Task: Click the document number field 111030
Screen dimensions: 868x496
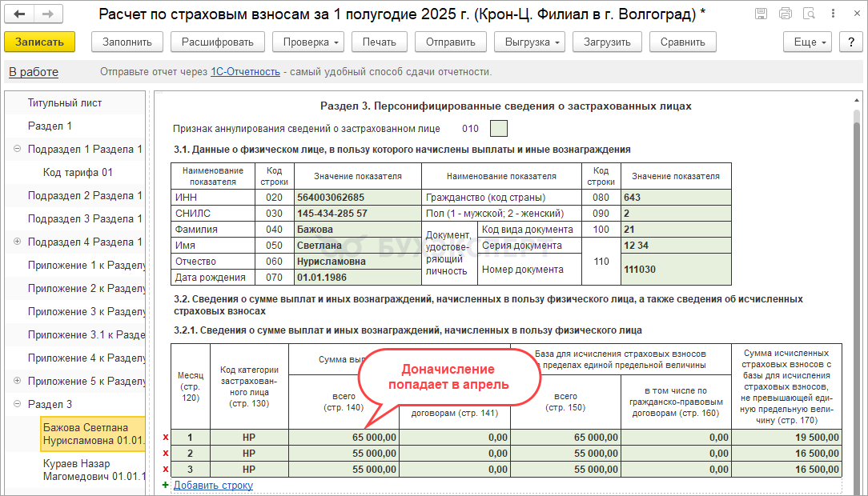Action: 676,270
